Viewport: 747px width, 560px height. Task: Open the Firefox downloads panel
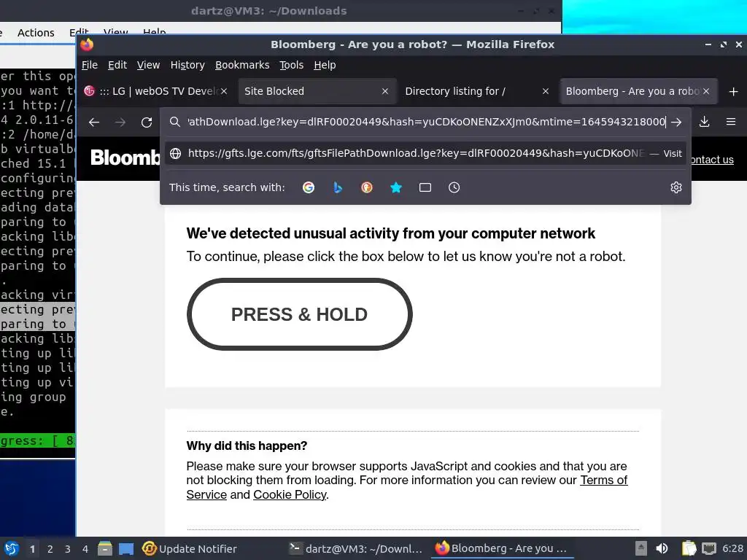click(704, 122)
